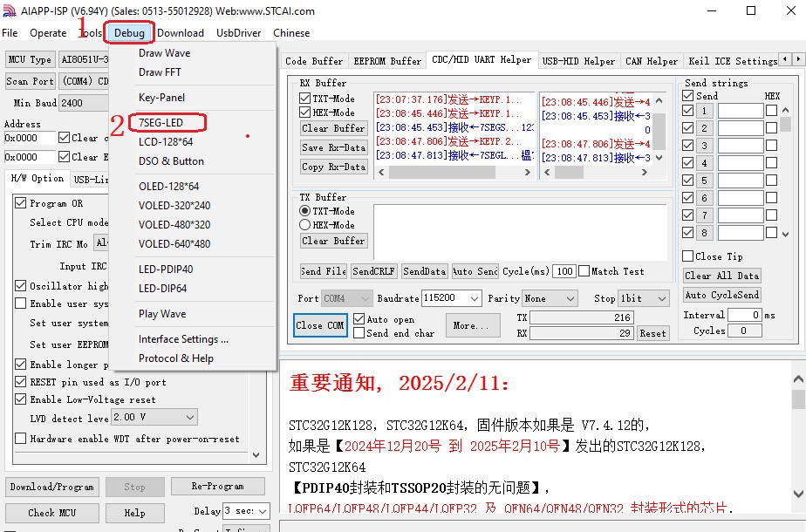
Task: Select TX Buffer TXT-Mode radio
Action: [304, 211]
